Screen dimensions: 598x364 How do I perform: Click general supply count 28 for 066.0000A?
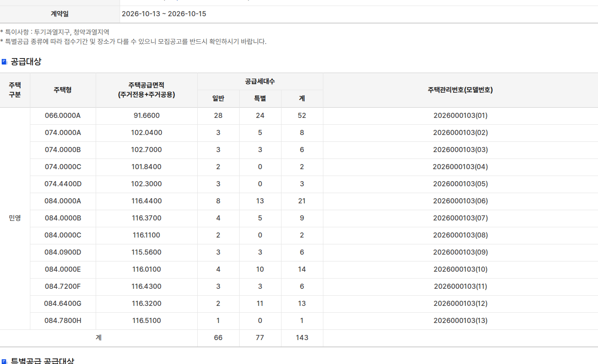coord(218,116)
